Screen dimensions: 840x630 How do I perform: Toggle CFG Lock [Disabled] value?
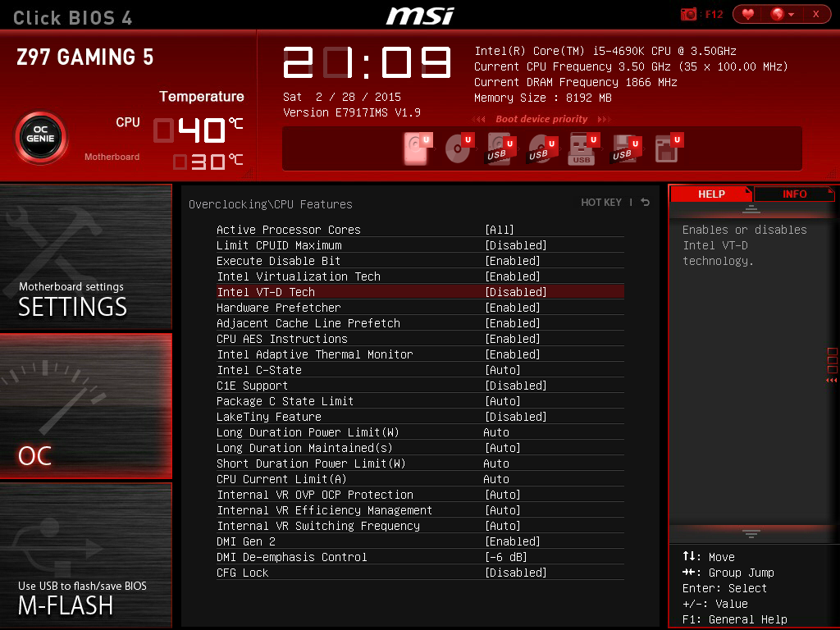(515, 573)
